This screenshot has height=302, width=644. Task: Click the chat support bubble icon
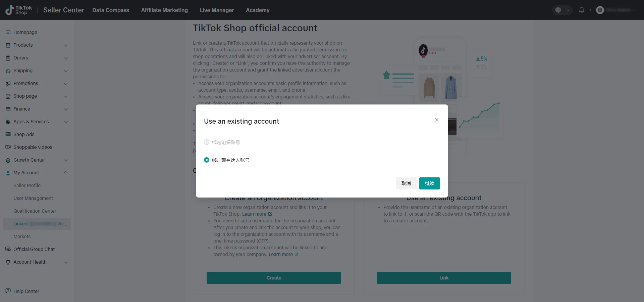[x=558, y=10]
